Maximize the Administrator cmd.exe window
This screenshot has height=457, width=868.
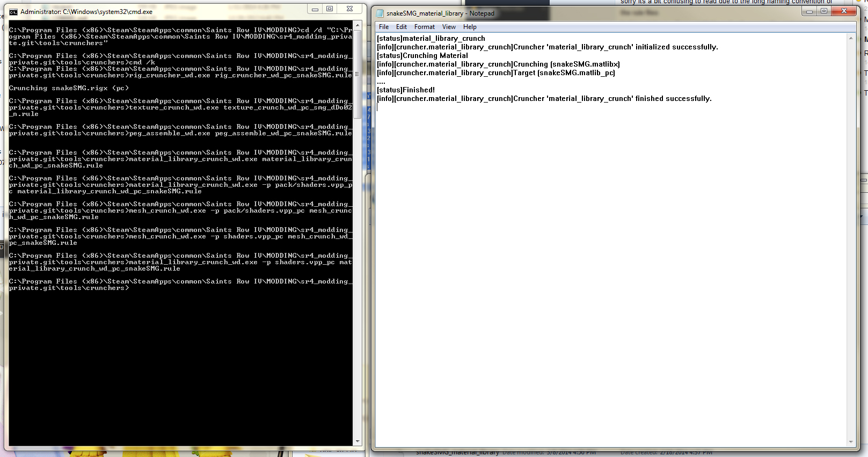330,9
